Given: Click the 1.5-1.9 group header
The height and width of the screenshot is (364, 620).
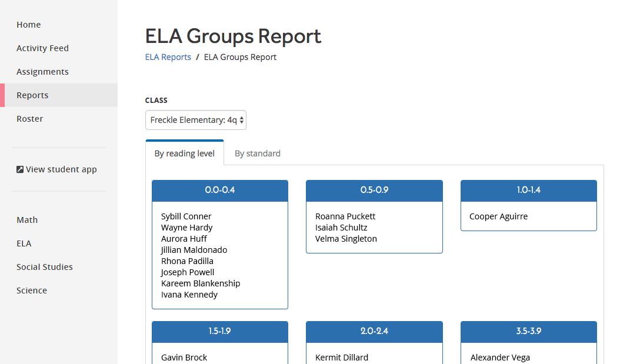Looking at the screenshot, I should click(220, 331).
